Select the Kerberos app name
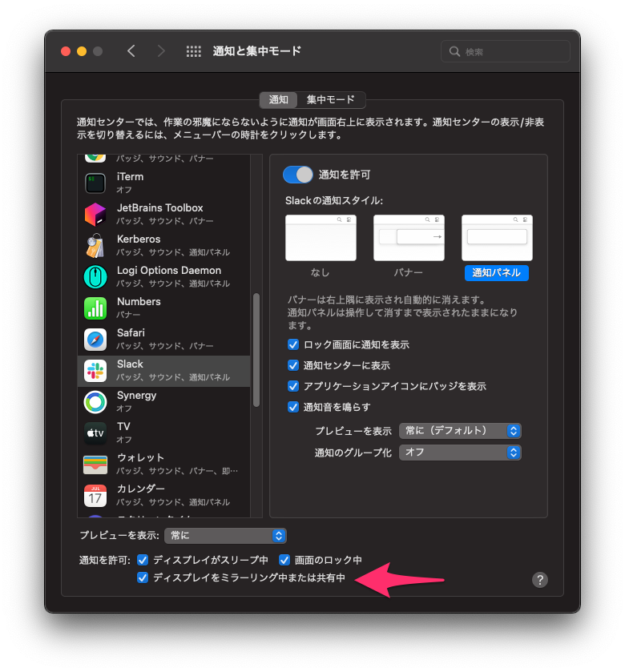 (x=139, y=239)
